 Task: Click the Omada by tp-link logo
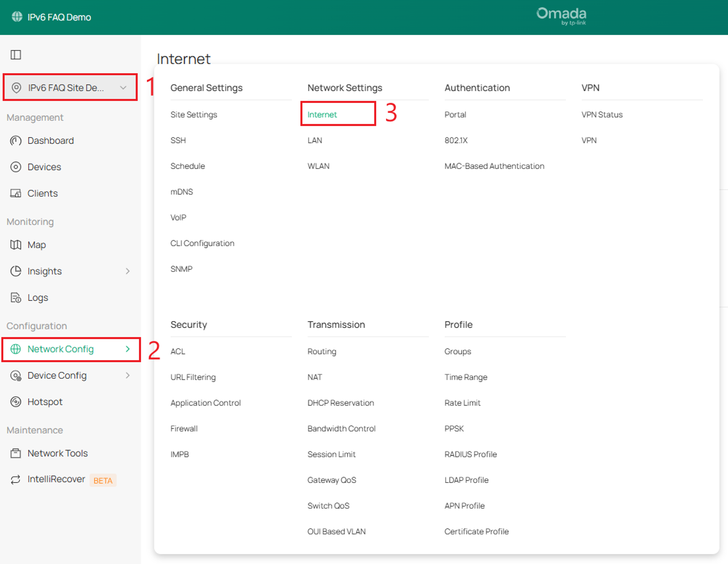561,16
